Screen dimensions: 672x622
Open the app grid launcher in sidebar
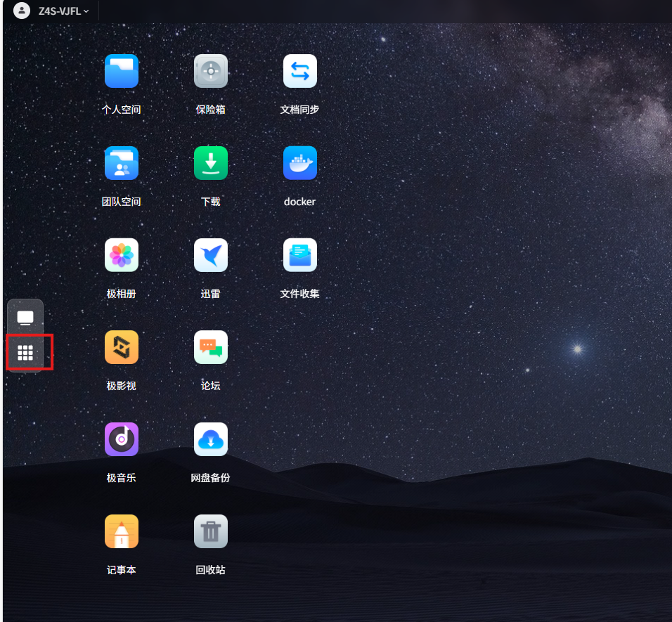[25, 353]
